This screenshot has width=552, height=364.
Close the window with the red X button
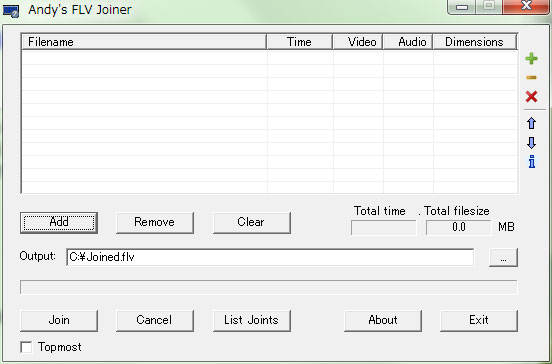[526, 7]
